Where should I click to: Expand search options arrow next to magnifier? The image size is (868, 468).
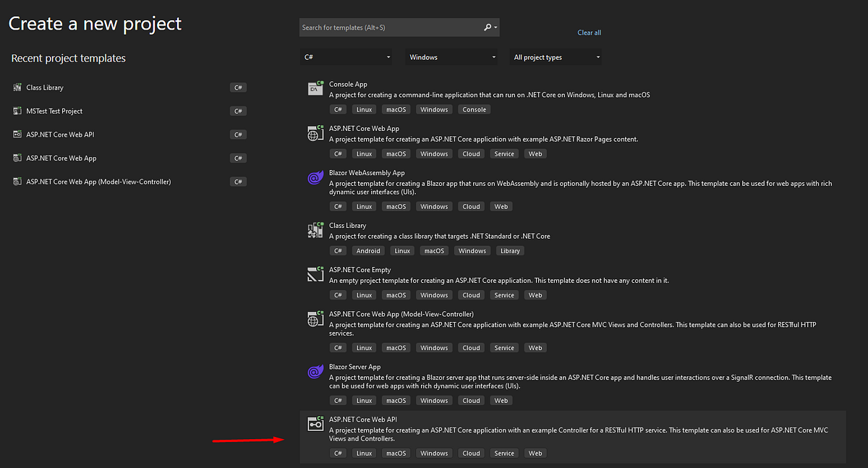(495, 27)
